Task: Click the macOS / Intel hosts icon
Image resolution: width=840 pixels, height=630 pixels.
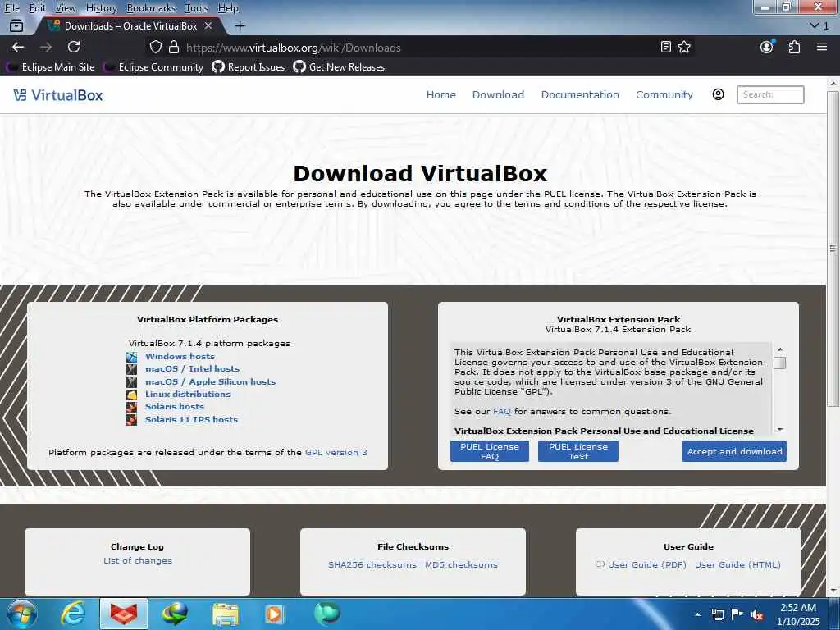Action: coord(132,369)
